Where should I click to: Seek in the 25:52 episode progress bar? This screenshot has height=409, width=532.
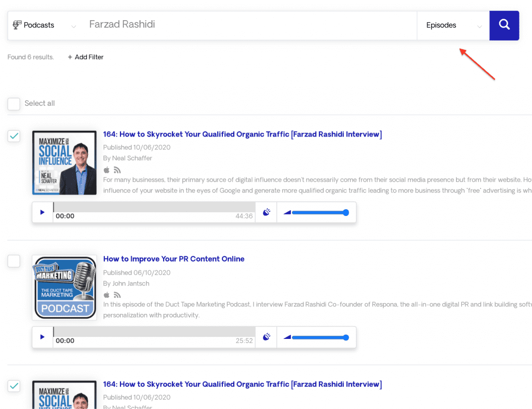pyautogui.click(x=154, y=332)
